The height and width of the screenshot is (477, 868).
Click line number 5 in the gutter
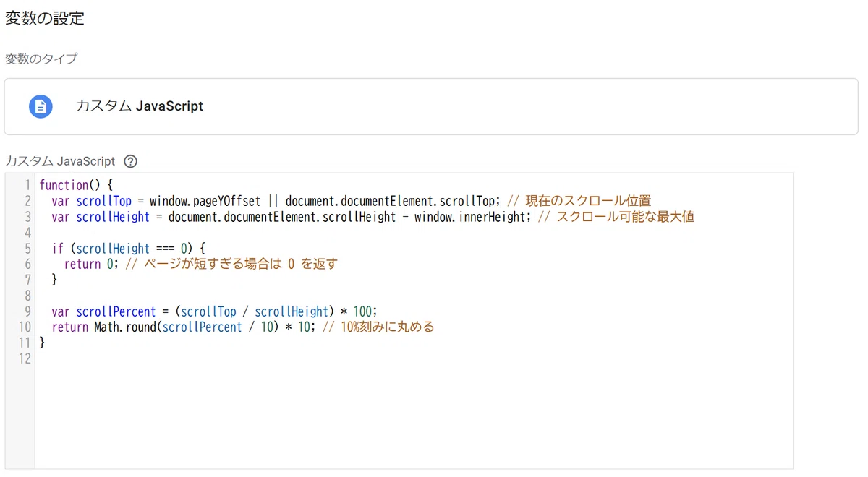pos(27,249)
